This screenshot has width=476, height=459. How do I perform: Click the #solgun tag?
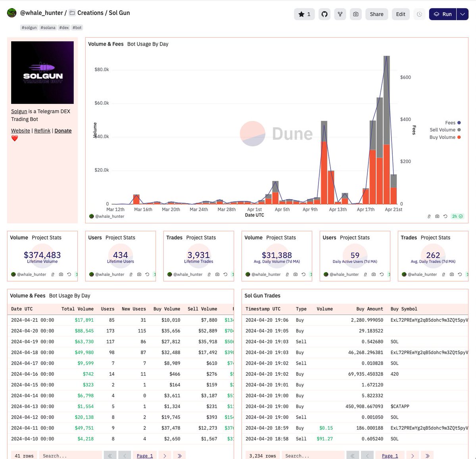tap(29, 28)
